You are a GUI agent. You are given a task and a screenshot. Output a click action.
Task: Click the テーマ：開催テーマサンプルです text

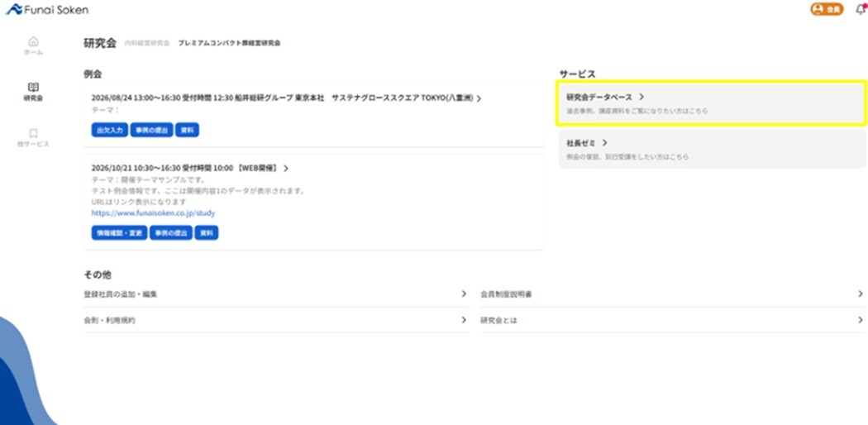148,180
